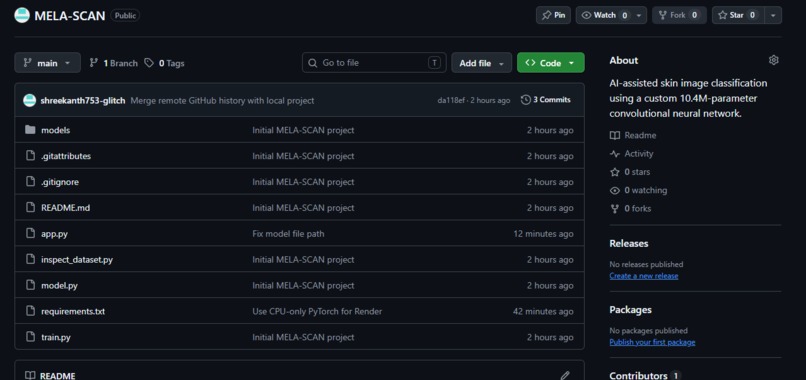Open Initial MELA-SCAN project commit on train.py row
Screen dimensions: 806x380
(303, 337)
